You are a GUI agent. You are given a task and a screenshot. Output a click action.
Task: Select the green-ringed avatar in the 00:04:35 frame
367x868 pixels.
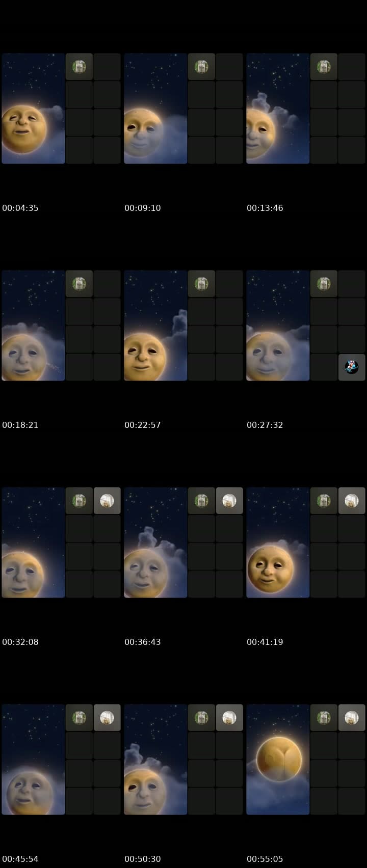79,67
